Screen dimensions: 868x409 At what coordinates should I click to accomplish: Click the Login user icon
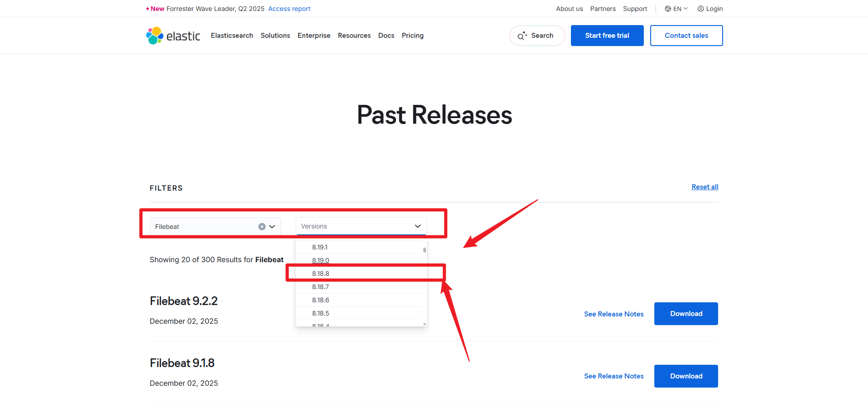coord(701,9)
